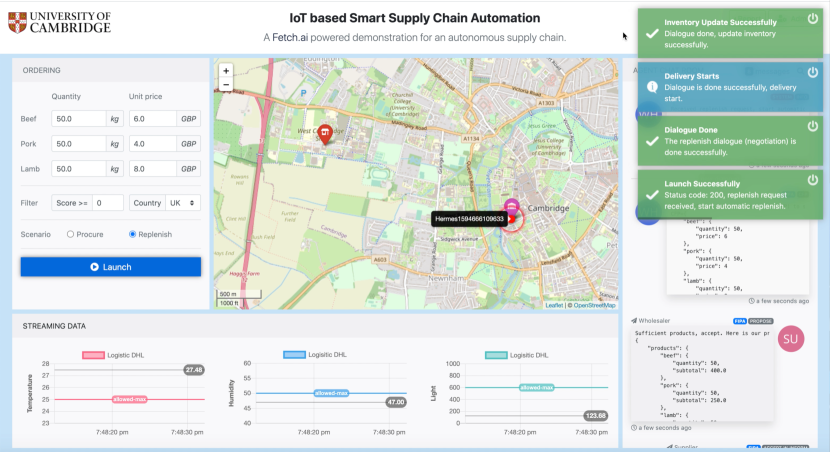
Task: Dismiss the Dialogue Done notification
Action: [x=813, y=126]
